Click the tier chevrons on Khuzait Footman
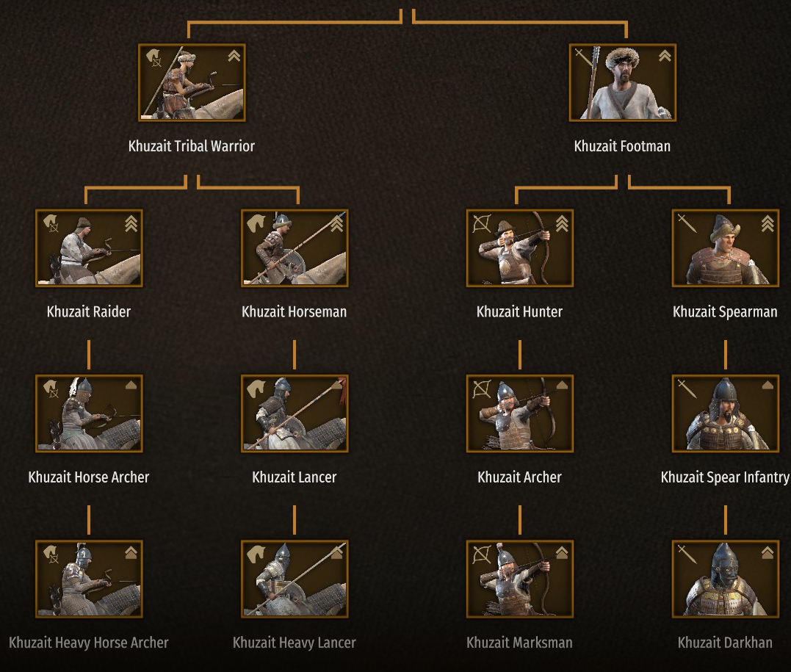 click(665, 56)
